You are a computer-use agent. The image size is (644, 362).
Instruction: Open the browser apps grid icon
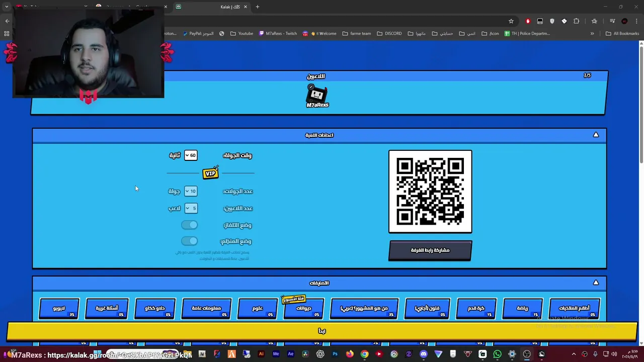point(7,34)
